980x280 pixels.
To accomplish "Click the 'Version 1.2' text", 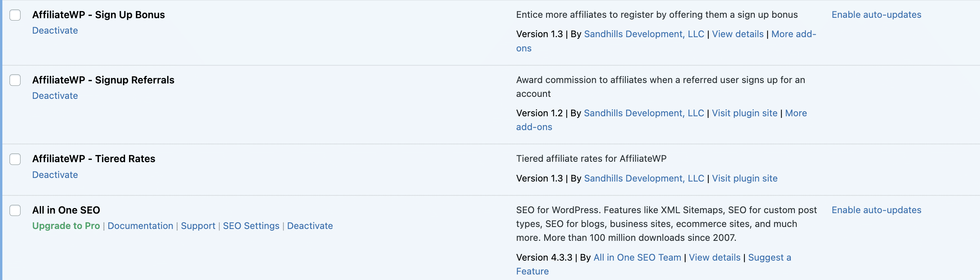I will pyautogui.click(x=539, y=113).
